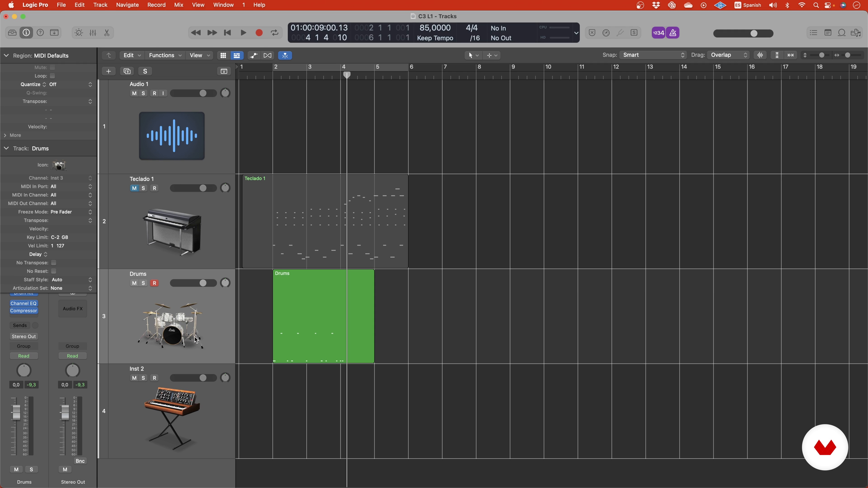
Task: Click the Rewind transport button
Action: [x=196, y=33]
